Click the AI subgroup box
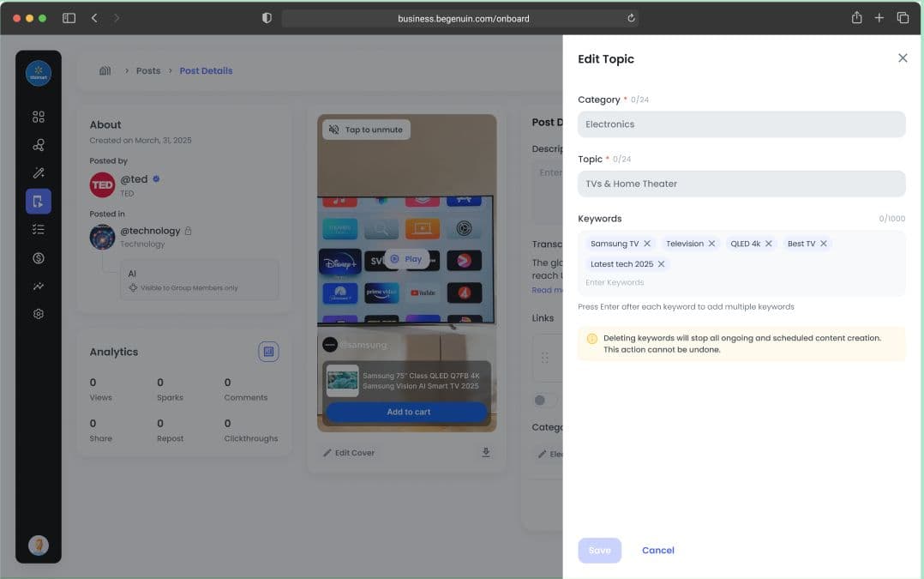The height and width of the screenshot is (579, 924). (199, 280)
